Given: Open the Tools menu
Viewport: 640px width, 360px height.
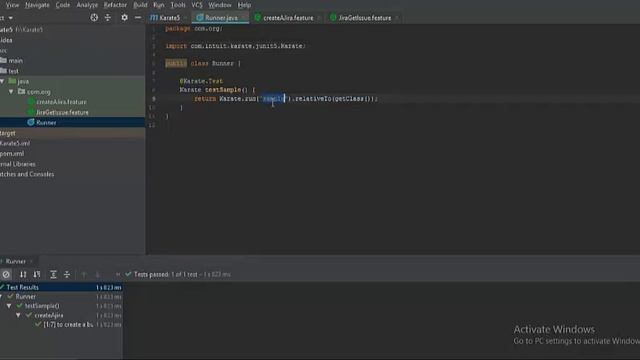Looking at the screenshot, I should 178,5.
